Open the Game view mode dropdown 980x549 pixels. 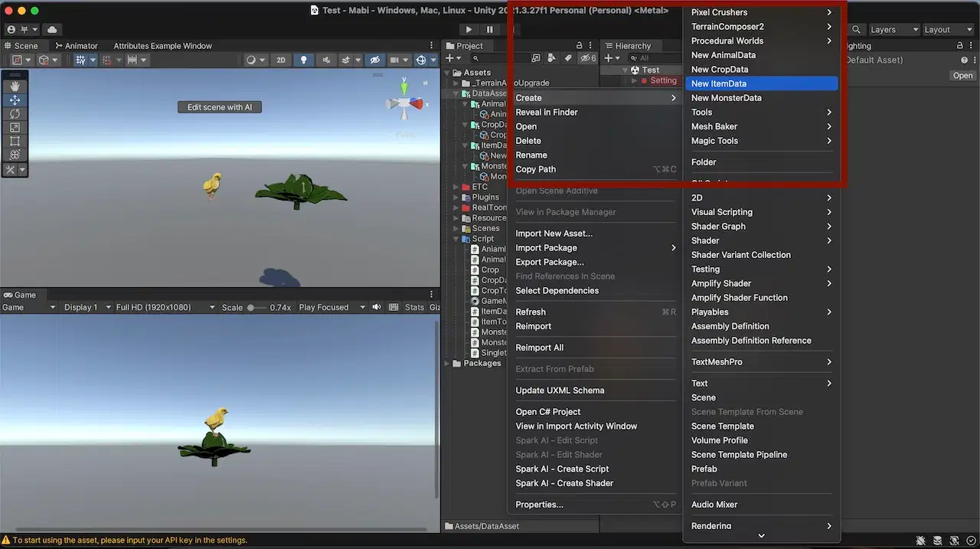(29, 307)
